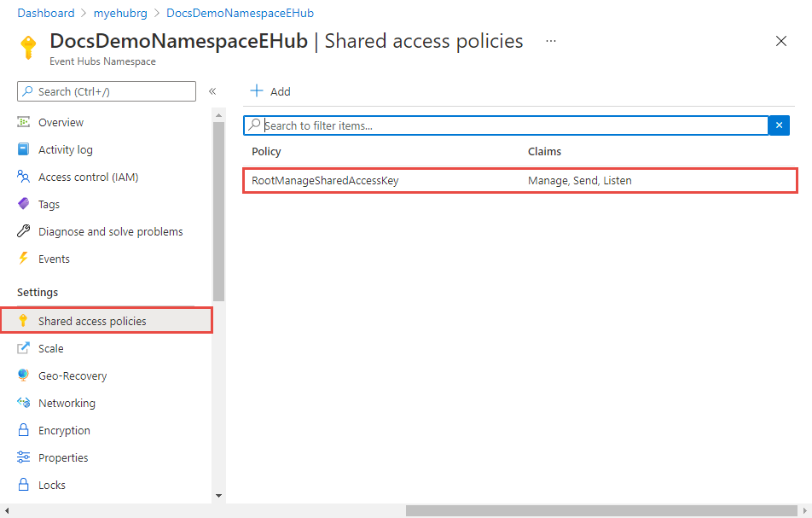Click the magnifier icon in filter box

tap(254, 125)
